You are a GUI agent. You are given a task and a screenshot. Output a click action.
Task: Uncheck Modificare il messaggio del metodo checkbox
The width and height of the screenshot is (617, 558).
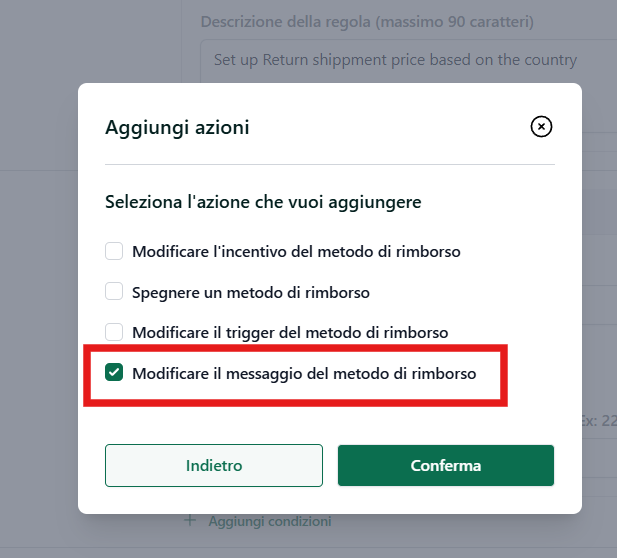coord(114,372)
